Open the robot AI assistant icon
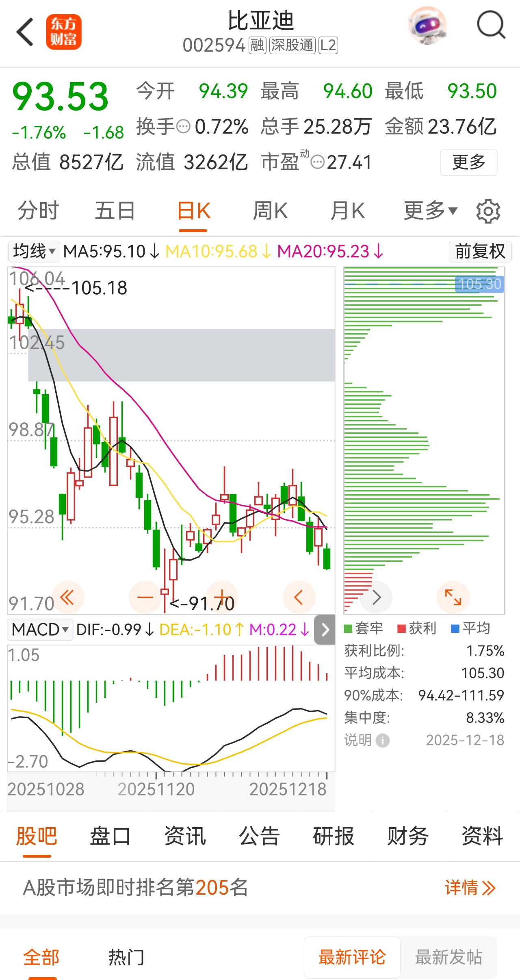520x980 pixels. click(427, 25)
